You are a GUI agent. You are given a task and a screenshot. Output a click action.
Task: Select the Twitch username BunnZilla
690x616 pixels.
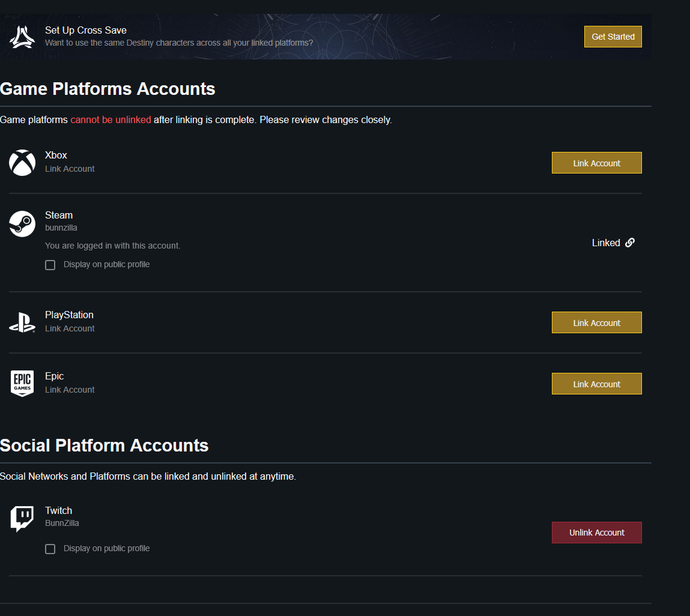(62, 524)
